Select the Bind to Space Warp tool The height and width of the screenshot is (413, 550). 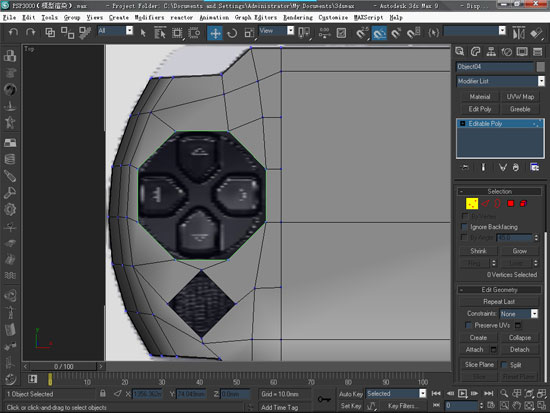click(x=85, y=33)
